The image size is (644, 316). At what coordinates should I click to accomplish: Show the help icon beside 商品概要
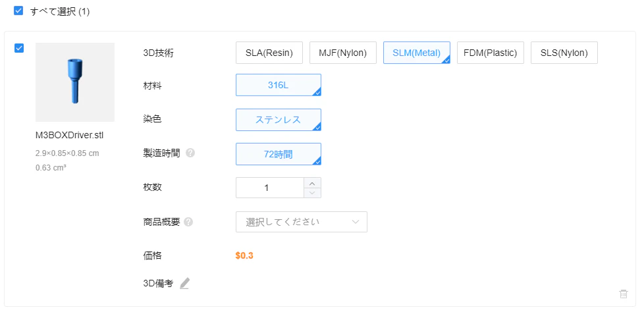(188, 222)
